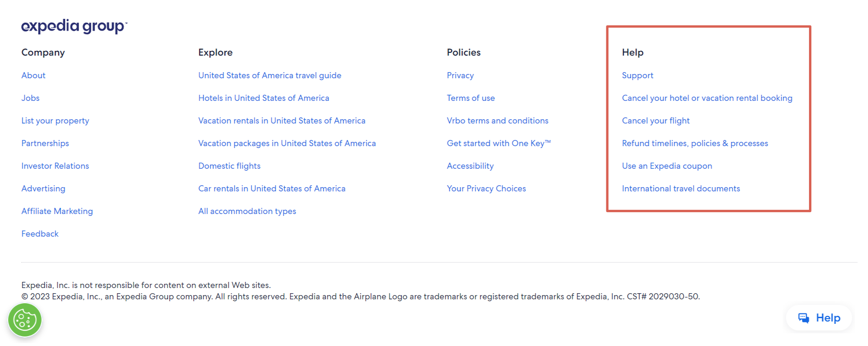Open Use an Expedia coupon link
Viewport: 868px width, 346px height.
pyautogui.click(x=667, y=166)
